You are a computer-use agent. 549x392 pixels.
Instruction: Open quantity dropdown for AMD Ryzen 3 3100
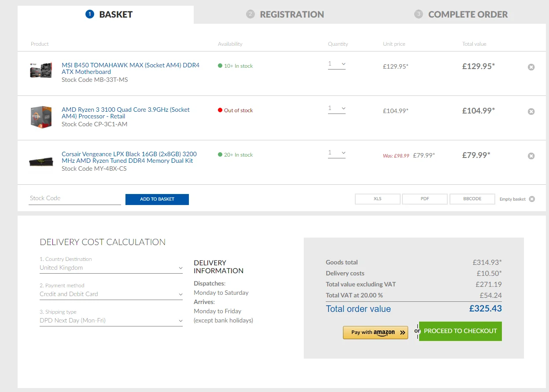pyautogui.click(x=337, y=109)
